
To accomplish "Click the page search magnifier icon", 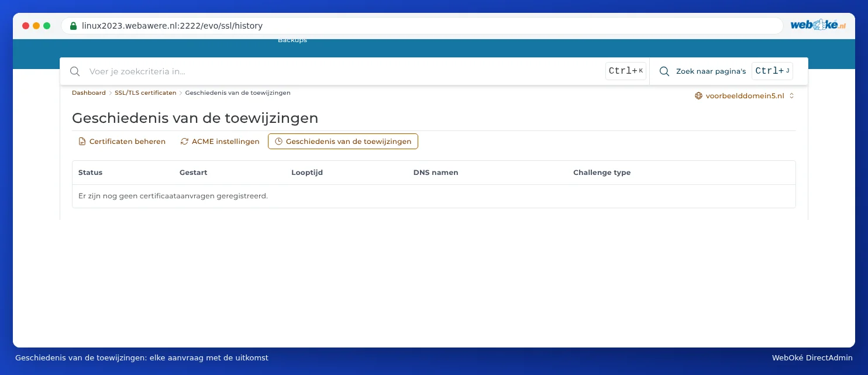I will [664, 71].
